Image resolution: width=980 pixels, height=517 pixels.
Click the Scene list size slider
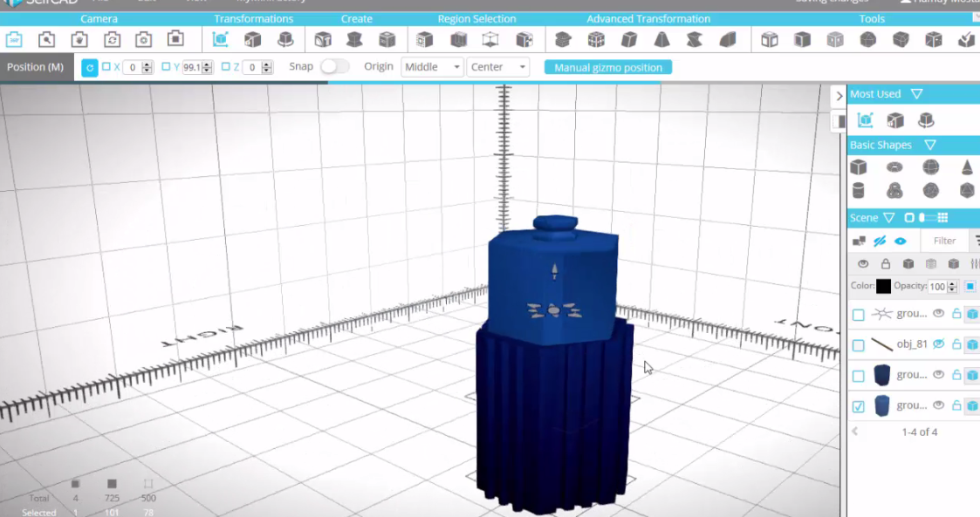929,217
